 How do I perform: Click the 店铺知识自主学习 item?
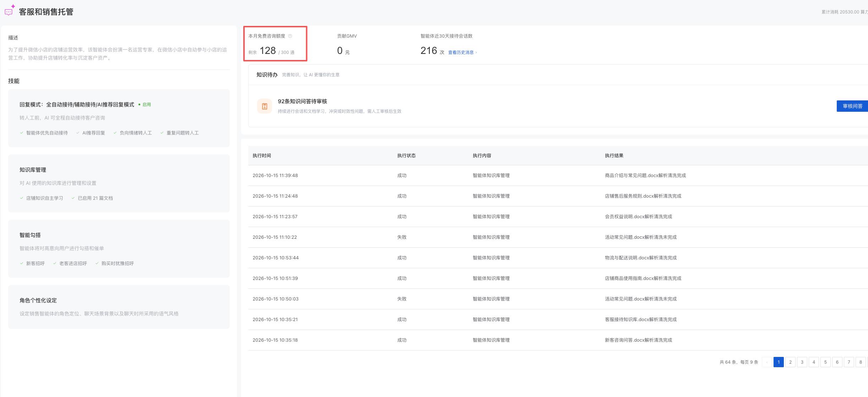click(x=41, y=198)
